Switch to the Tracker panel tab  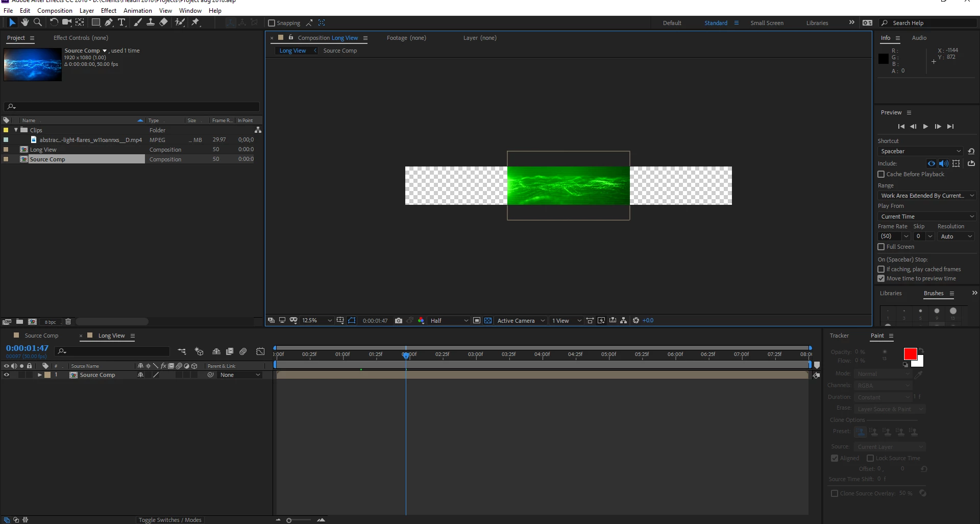839,336
